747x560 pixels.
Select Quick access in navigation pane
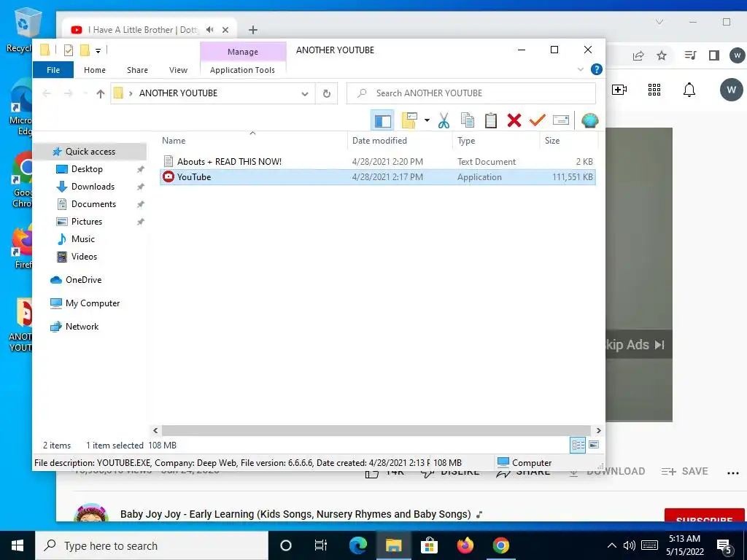(90, 152)
